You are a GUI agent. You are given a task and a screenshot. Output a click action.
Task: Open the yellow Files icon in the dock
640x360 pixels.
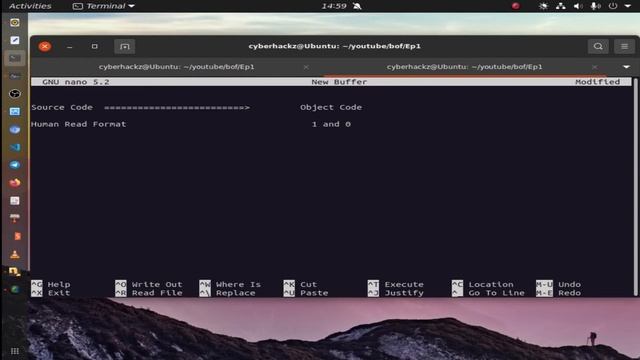[15, 271]
